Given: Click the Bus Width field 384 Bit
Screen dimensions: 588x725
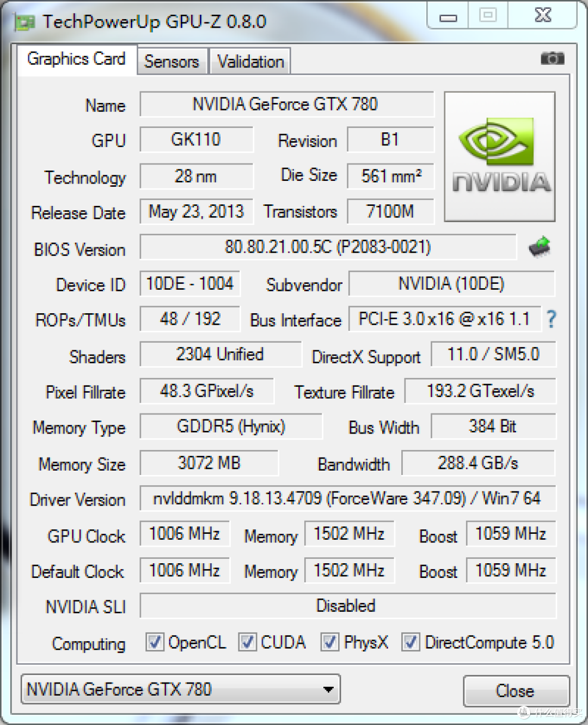Looking at the screenshot, I should click(x=493, y=426).
